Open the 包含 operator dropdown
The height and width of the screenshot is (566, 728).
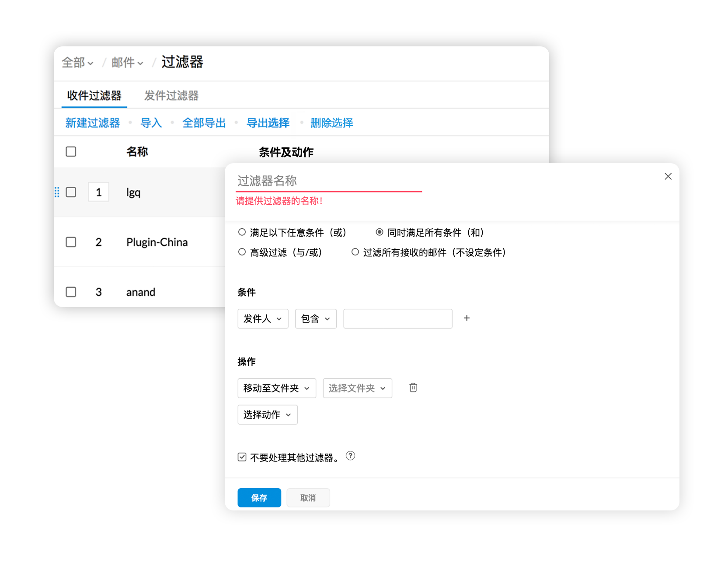316,318
